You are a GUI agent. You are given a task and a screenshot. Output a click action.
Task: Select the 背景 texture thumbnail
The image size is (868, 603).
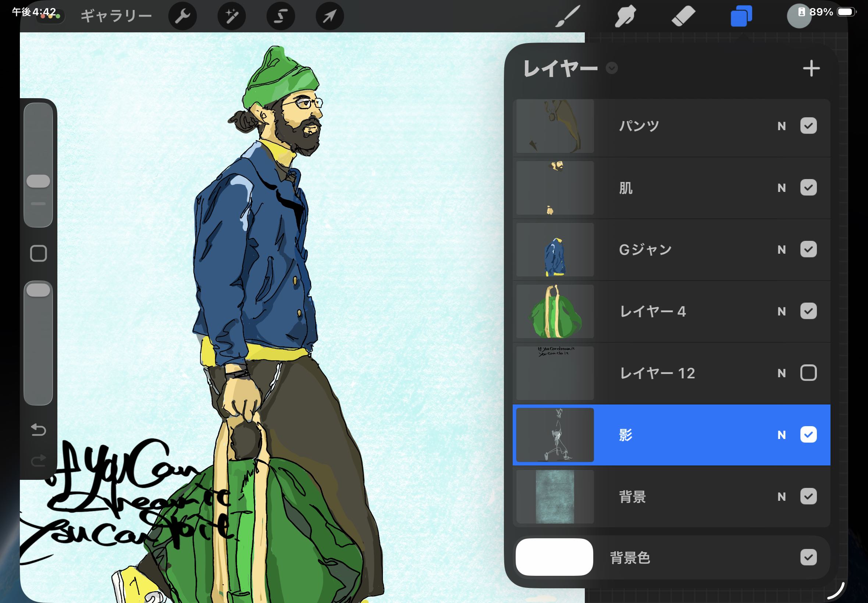(555, 497)
